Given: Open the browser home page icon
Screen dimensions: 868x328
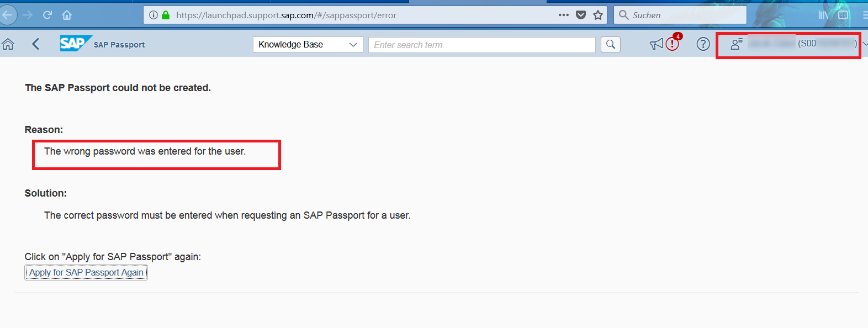Looking at the screenshot, I should 67,15.
